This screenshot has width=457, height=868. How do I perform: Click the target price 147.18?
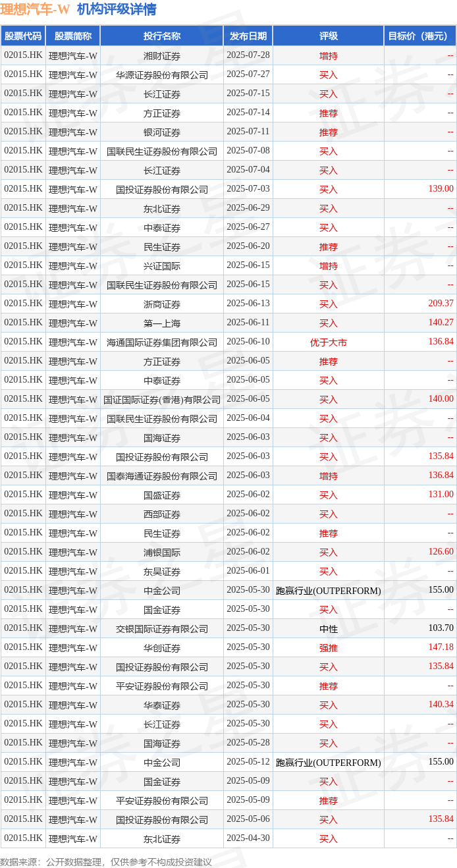tap(441, 647)
